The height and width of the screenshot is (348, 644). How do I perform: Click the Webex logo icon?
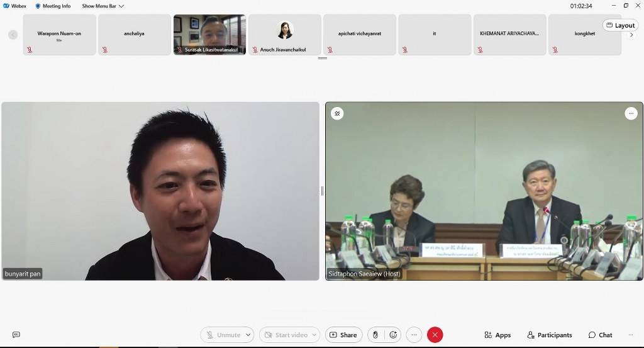(x=6, y=6)
